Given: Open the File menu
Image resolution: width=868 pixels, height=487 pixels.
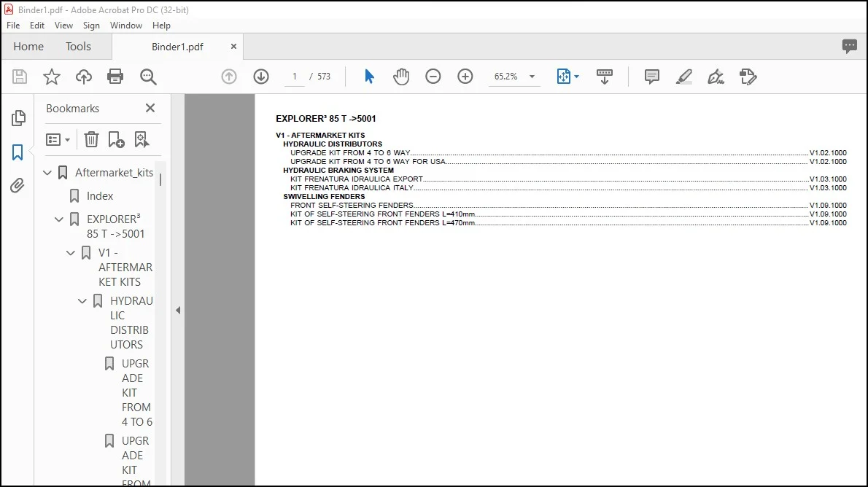Looking at the screenshot, I should click(13, 26).
